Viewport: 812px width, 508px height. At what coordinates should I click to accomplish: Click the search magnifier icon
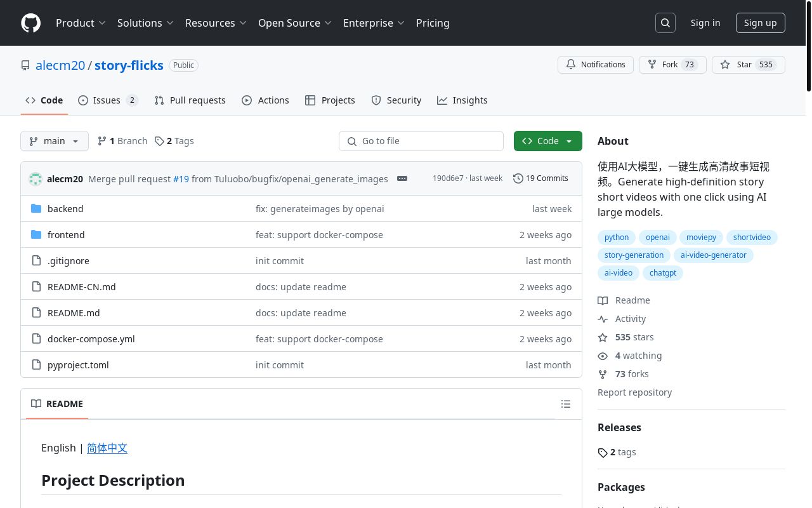[x=665, y=23]
